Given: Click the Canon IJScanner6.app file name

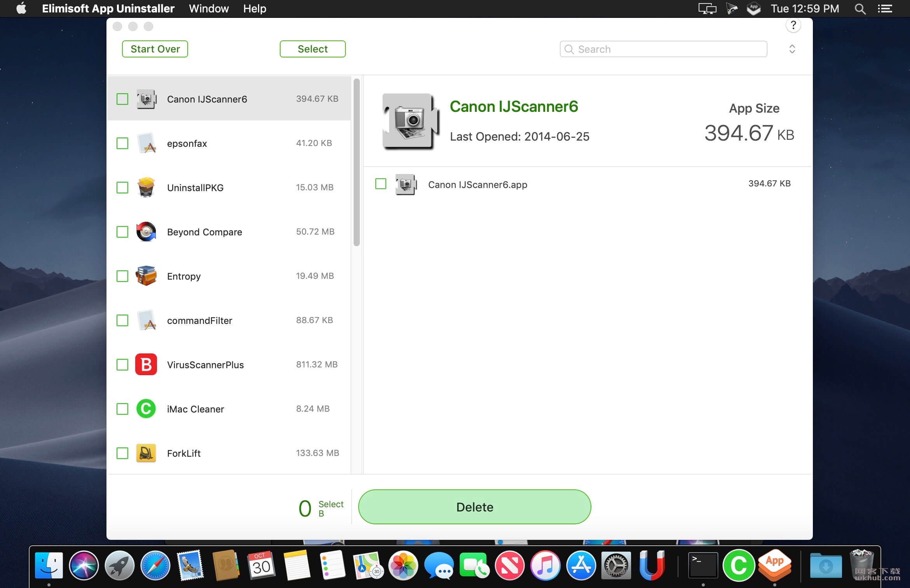Looking at the screenshot, I should tap(478, 184).
